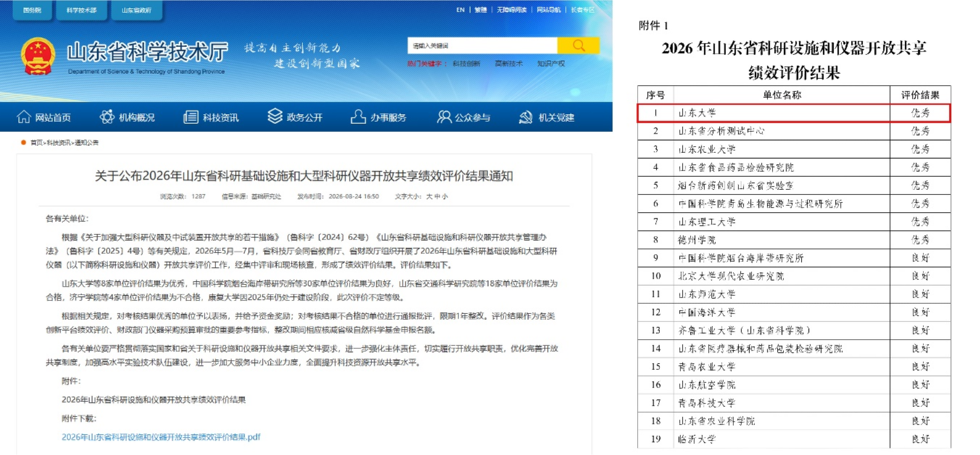This screenshot has height=455, width=980.
Task: Select the 山东省分析测试中心 row
Action: click(794, 131)
